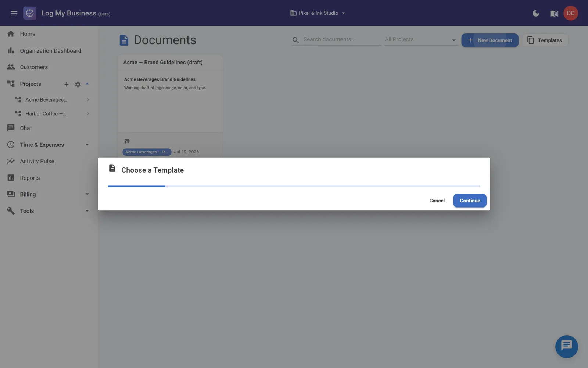588x368 pixels.
Task: Open Time & Expenses section
Action: pos(42,145)
